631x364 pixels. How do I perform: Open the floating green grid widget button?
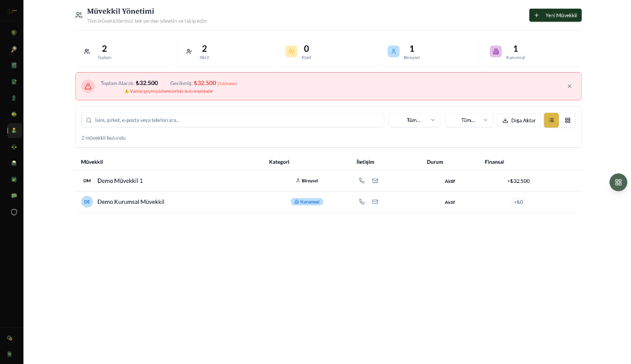(x=618, y=182)
